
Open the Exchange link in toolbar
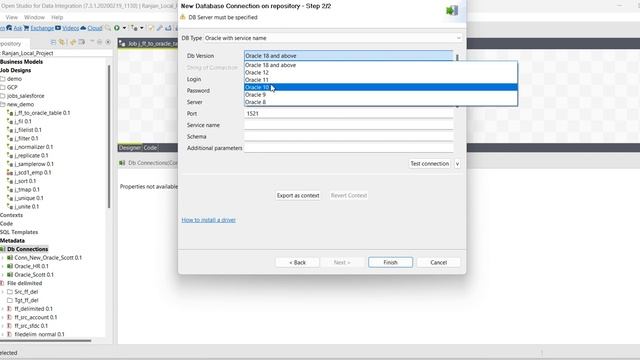(42, 28)
